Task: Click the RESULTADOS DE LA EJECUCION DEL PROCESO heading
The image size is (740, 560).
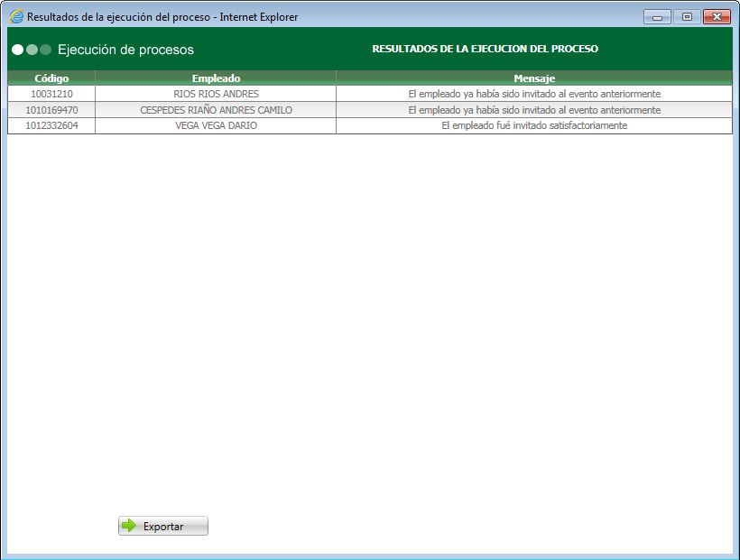Action: pos(485,49)
